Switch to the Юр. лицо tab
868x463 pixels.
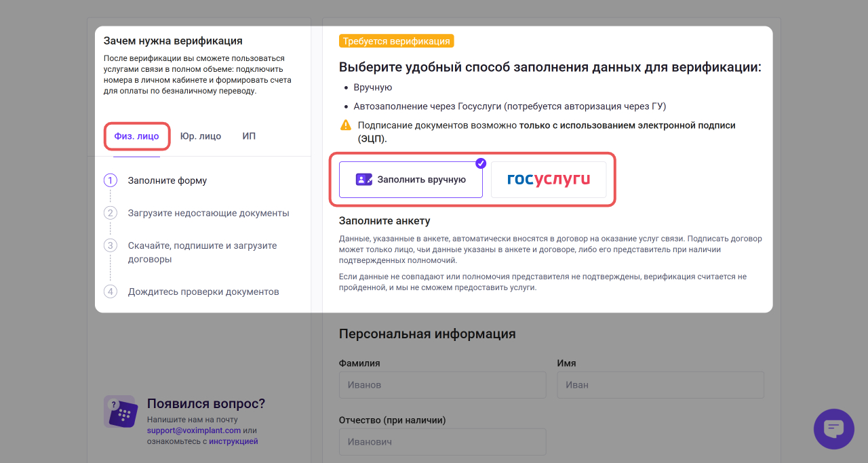click(x=201, y=136)
